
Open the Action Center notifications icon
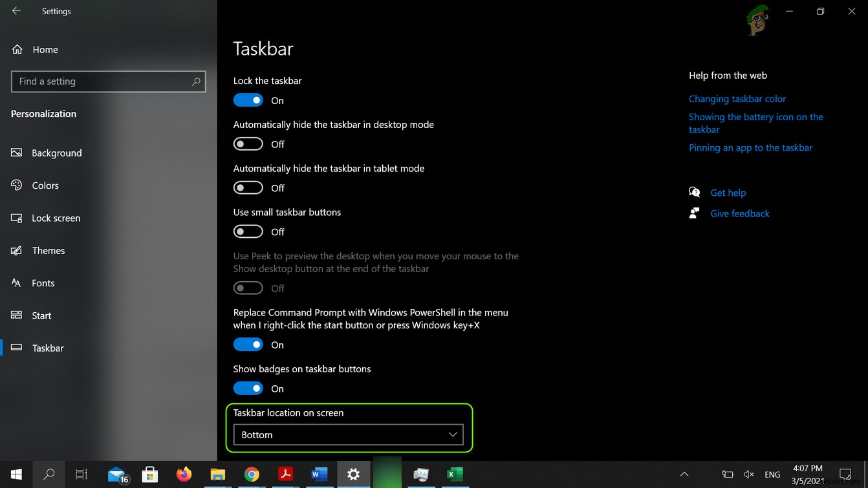[x=845, y=474]
